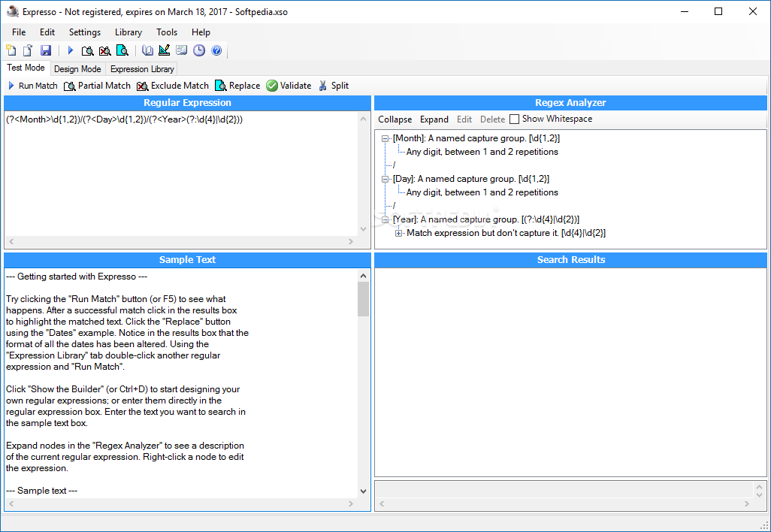Click the Regular Expression box scroll-left arrow
771x532 pixels.
click(x=11, y=241)
